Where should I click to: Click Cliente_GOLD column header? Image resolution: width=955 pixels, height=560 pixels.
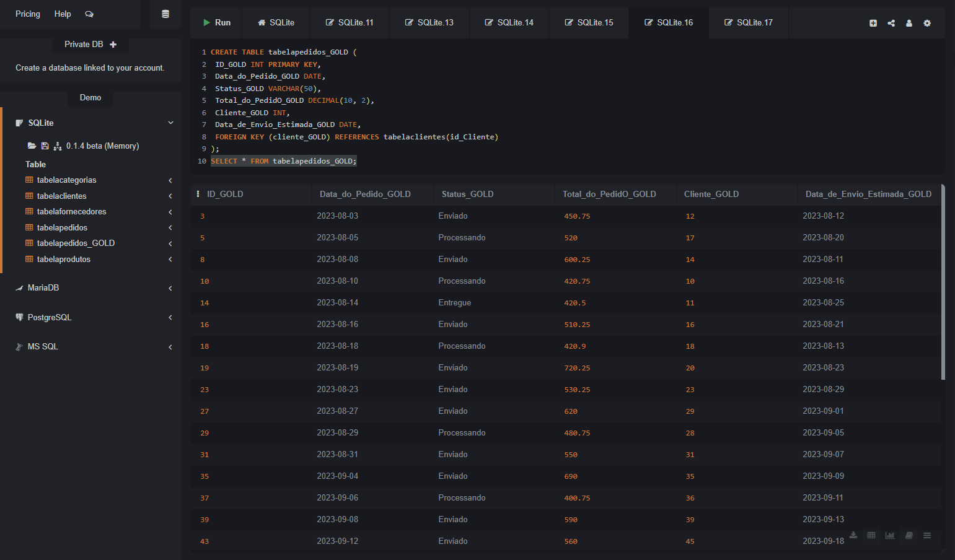point(711,195)
